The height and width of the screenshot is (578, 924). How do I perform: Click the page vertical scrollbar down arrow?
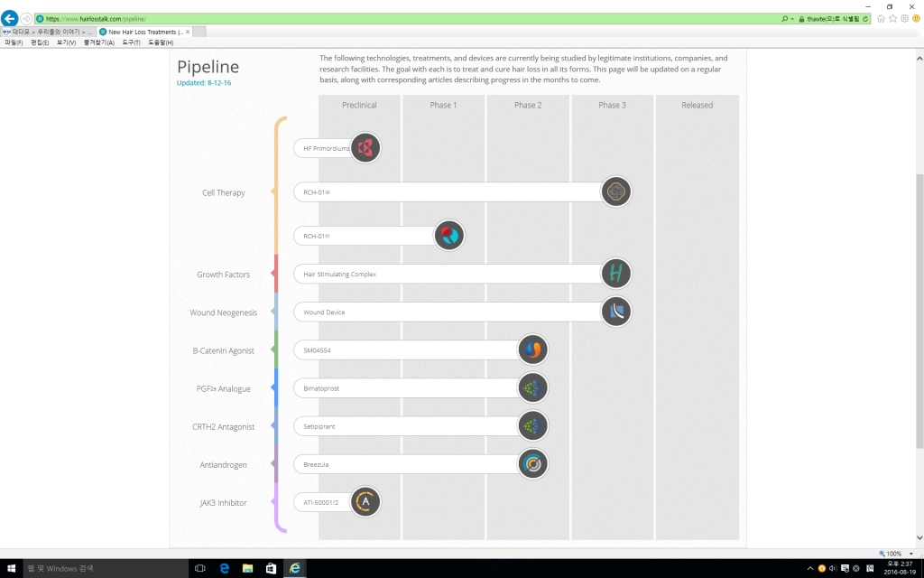point(919,538)
